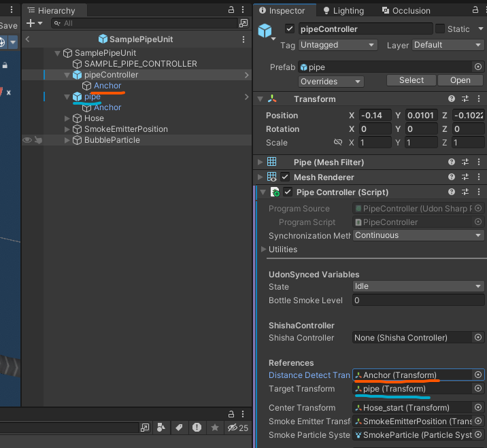Go back from SamplePipeUnit prefab stage
Viewport: 487px width, 448px height.
point(27,39)
